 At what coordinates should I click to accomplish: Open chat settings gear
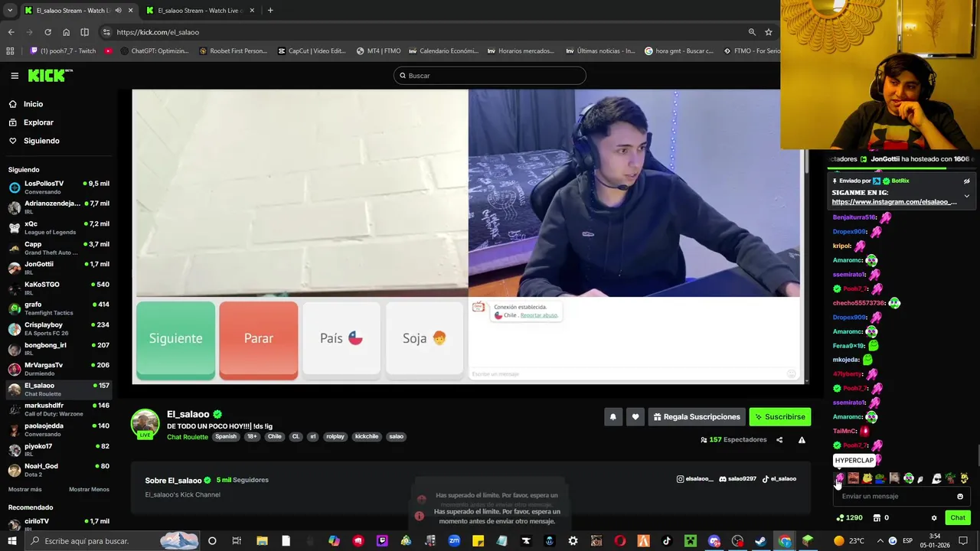pos(934,518)
